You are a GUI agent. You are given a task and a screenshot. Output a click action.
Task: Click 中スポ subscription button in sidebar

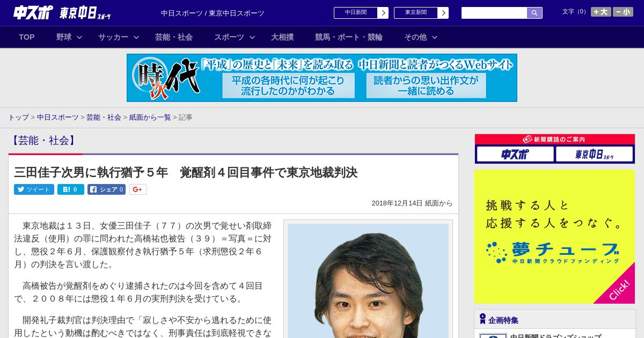[x=515, y=155]
